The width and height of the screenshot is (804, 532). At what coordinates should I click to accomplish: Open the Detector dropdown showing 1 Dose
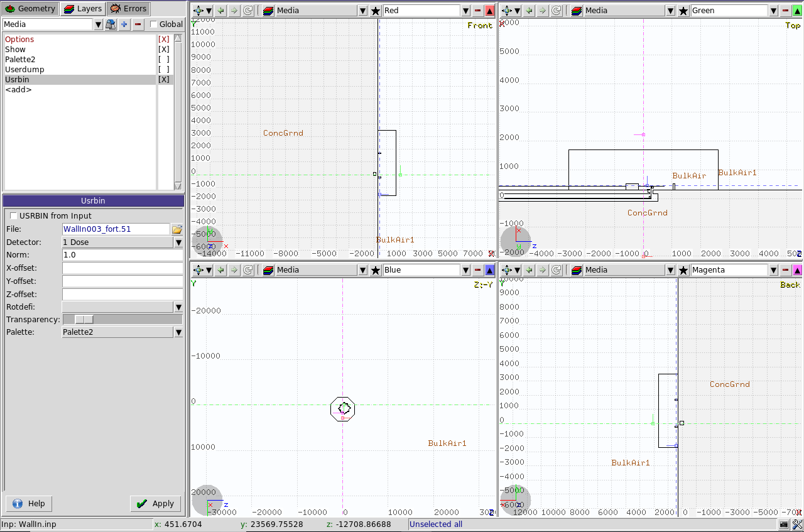(x=178, y=242)
